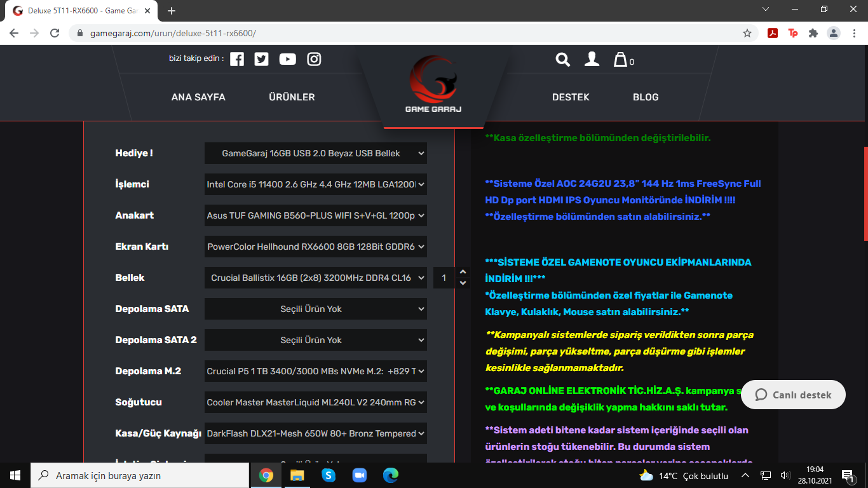Open the Ekran Kartı graphics card dropdown
This screenshot has height=488, width=868.
pyautogui.click(x=316, y=247)
